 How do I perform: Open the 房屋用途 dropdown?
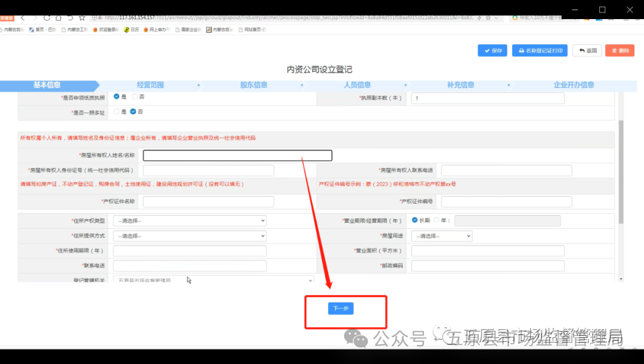pyautogui.click(x=441, y=235)
